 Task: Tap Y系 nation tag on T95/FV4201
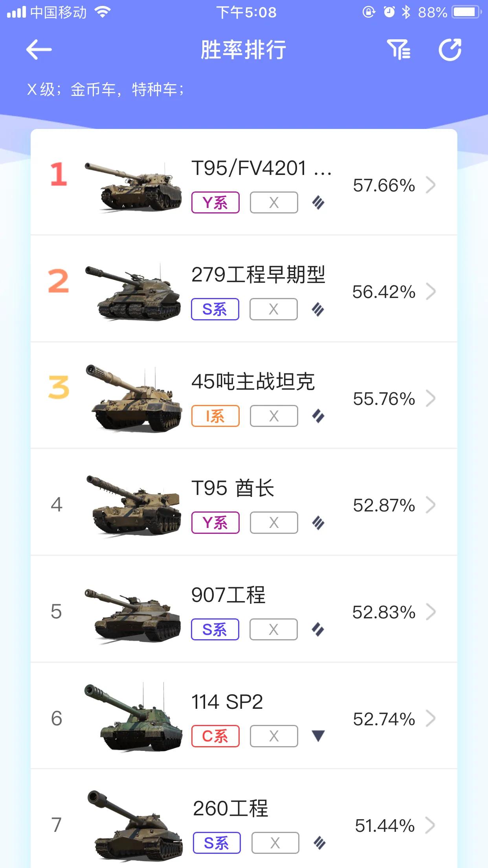pos(215,203)
